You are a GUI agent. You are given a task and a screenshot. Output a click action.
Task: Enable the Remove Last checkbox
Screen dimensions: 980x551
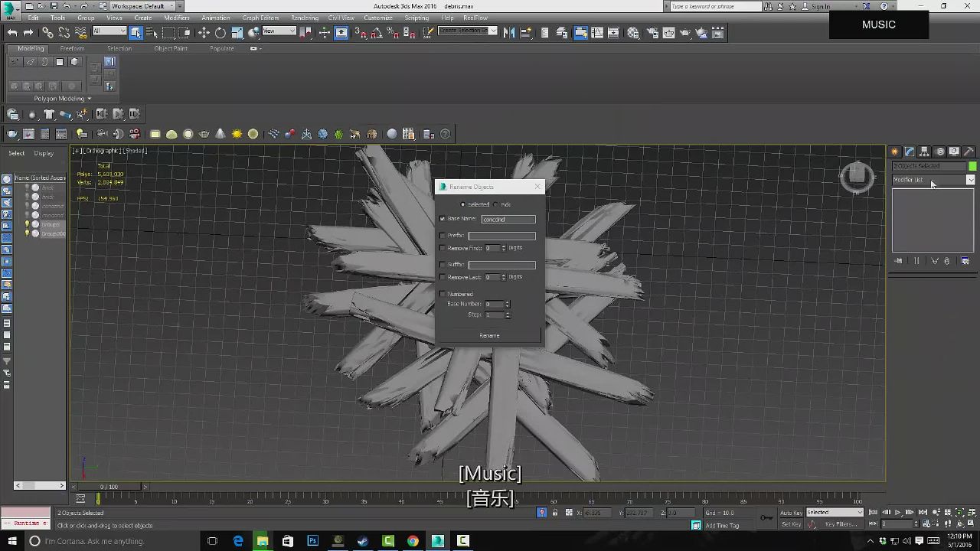[x=443, y=277]
